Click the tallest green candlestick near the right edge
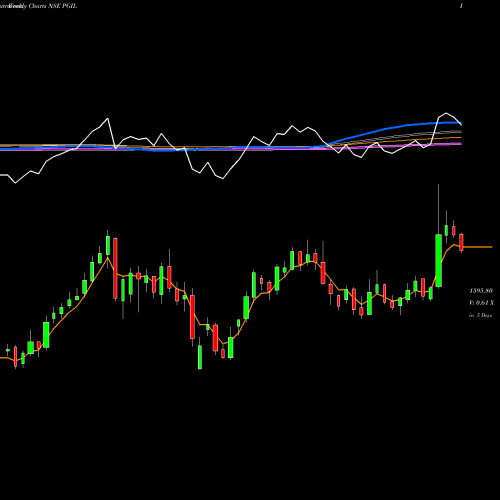This screenshot has width=500, height=500. tap(438, 260)
